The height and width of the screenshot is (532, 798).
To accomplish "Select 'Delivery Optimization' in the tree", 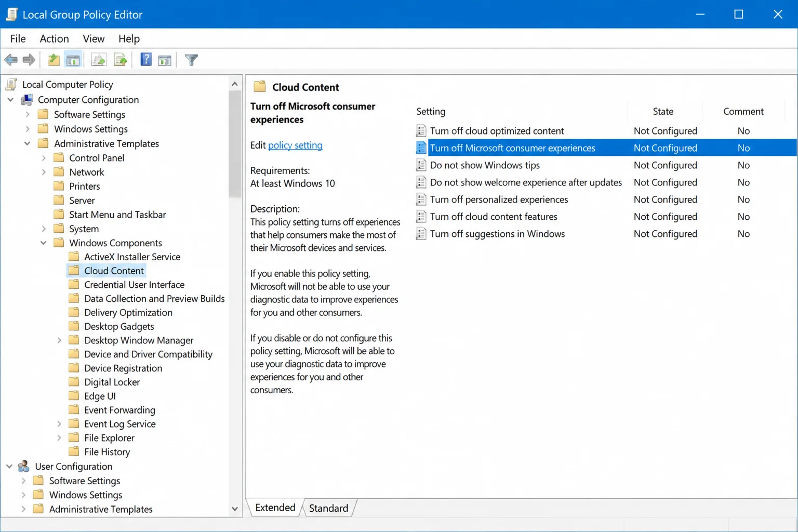I will tap(128, 312).
